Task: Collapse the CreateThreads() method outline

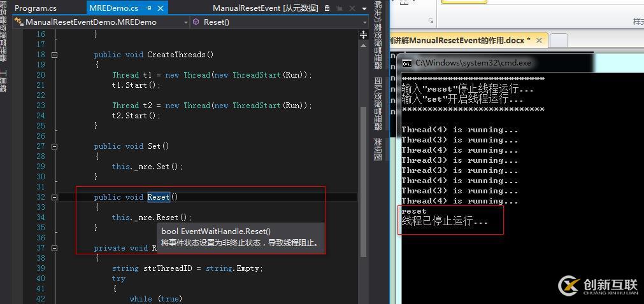Action: (55, 55)
